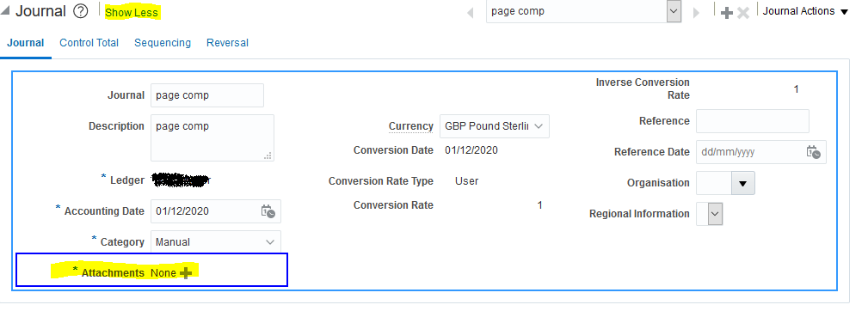Go to previous journal arrow
This screenshot has width=868, height=311.
click(471, 12)
